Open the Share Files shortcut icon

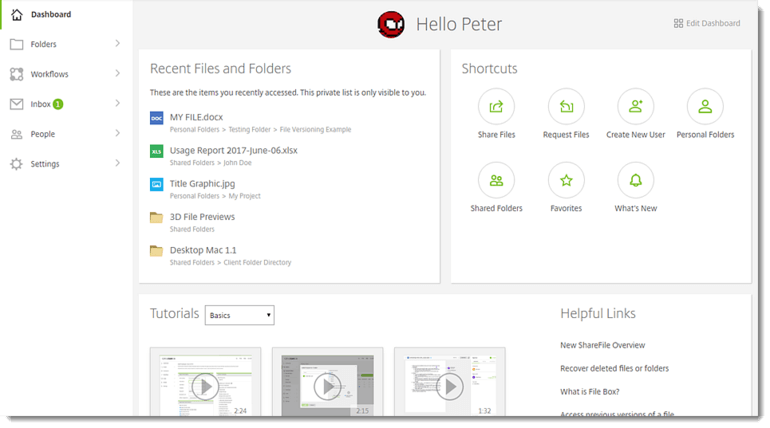496,107
